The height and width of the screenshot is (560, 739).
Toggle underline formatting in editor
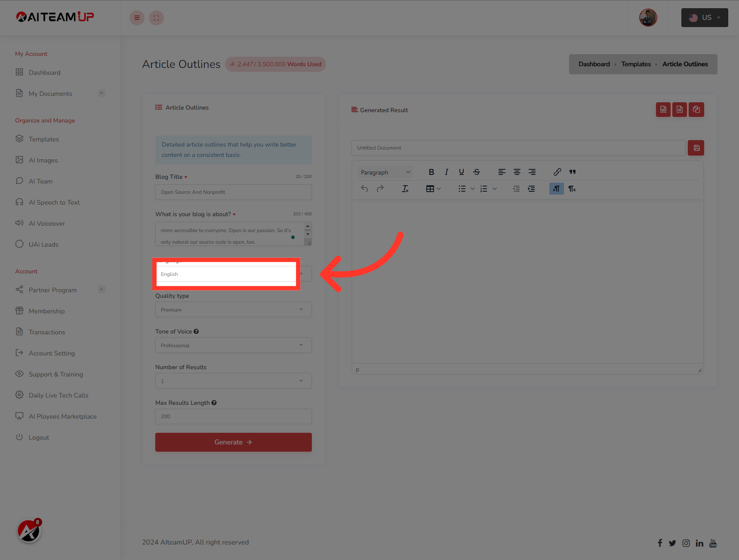coord(462,172)
